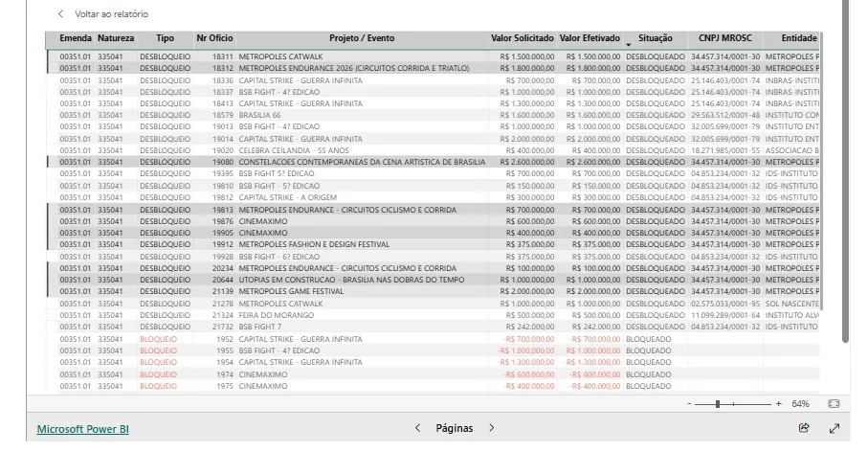Viewport: 868px width, 452px height.
Task: Go to the next page arrow
Action: tap(491, 428)
